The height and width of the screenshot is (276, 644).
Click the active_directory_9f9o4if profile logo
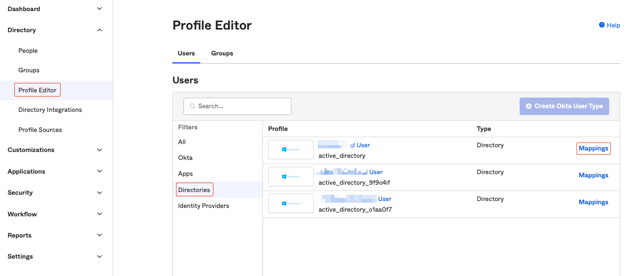point(291,176)
